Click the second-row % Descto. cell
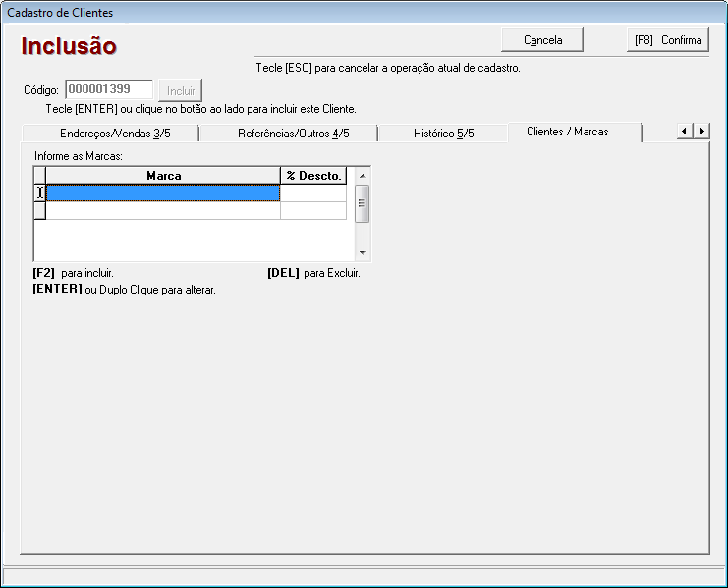The height and width of the screenshot is (588, 728). coord(313,210)
